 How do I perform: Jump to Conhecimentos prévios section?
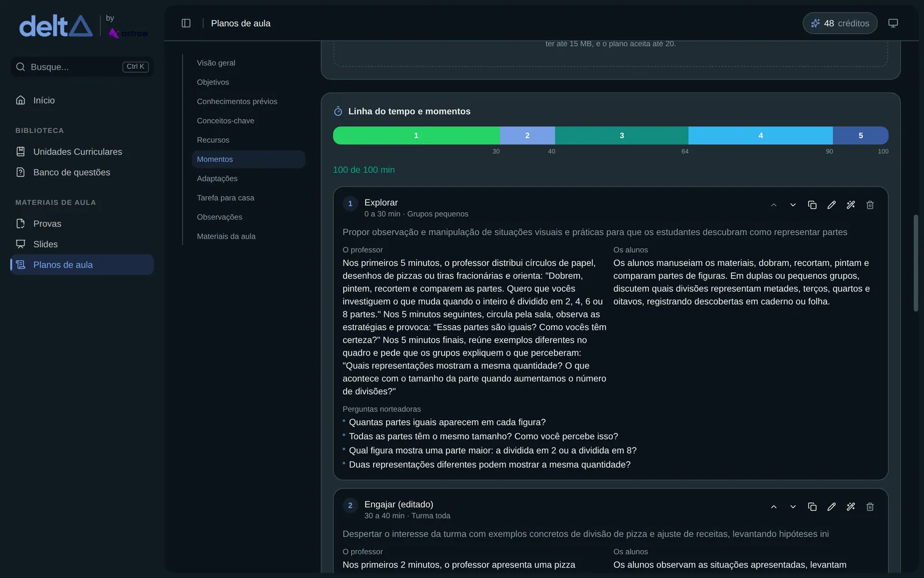(248, 101)
